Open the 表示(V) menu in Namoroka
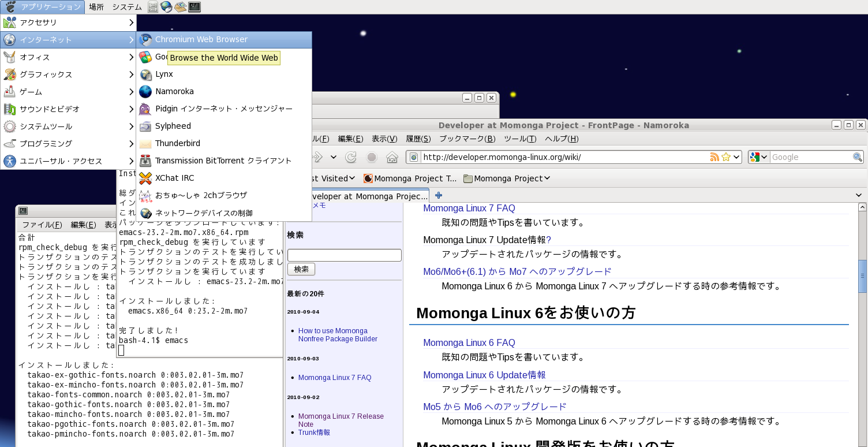 [x=384, y=139]
